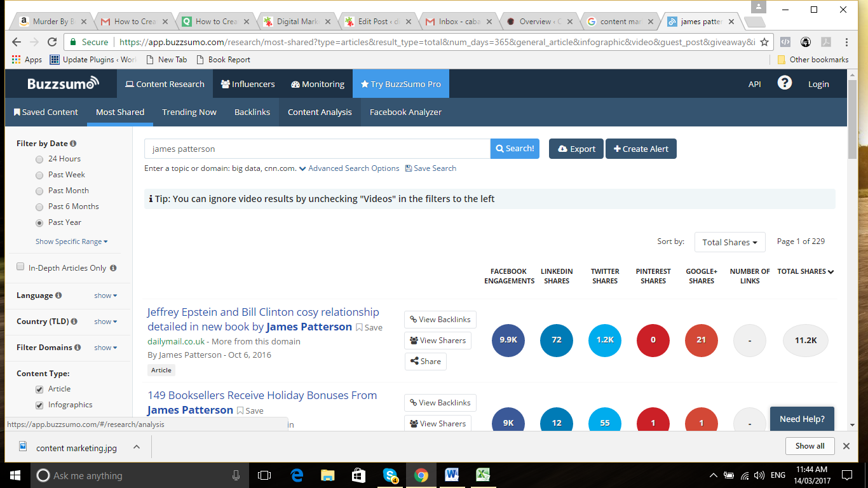868x488 pixels.
Task: Click the Filter by Date info icon
Action: tap(73, 144)
